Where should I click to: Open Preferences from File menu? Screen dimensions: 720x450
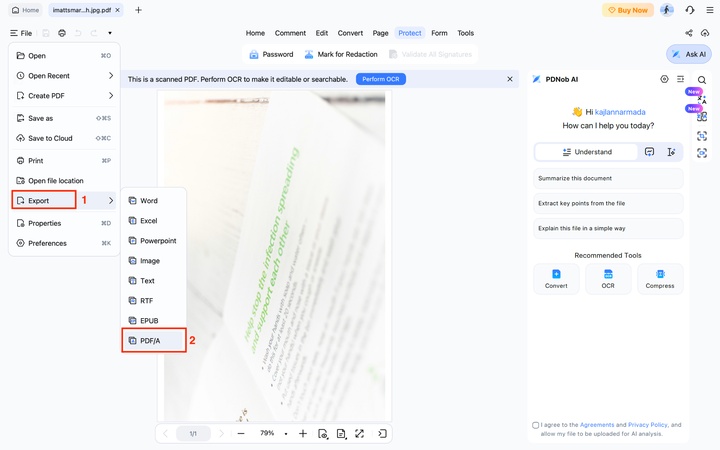point(64,243)
